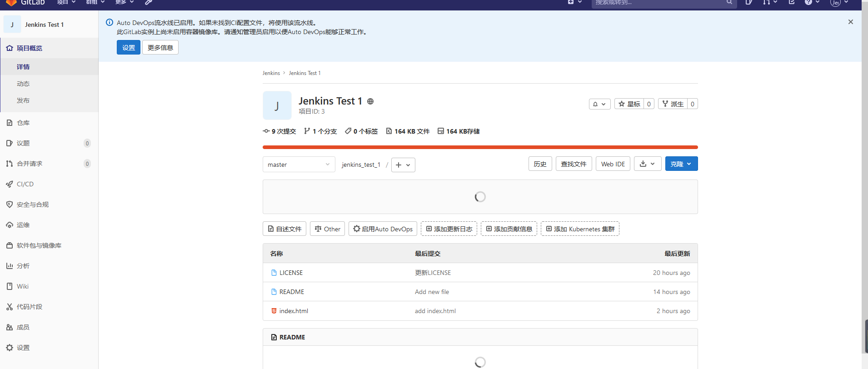Open the master branch dropdown
The image size is (868, 369).
tap(299, 165)
